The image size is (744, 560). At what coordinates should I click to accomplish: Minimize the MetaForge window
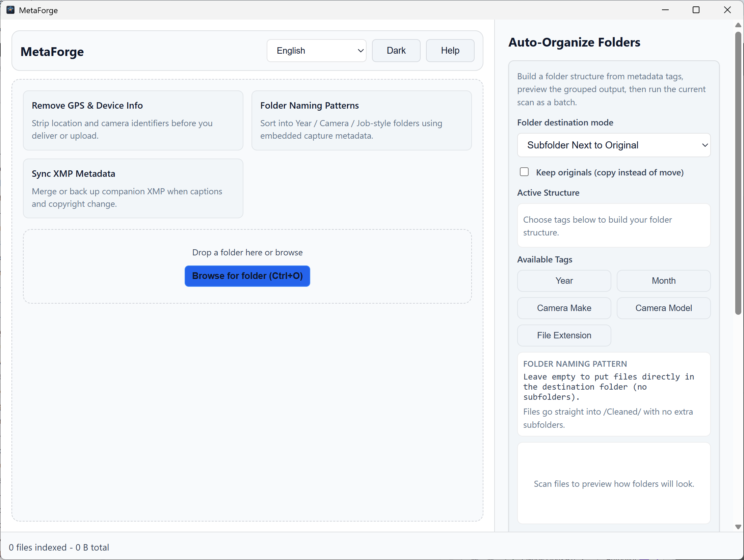tap(665, 10)
